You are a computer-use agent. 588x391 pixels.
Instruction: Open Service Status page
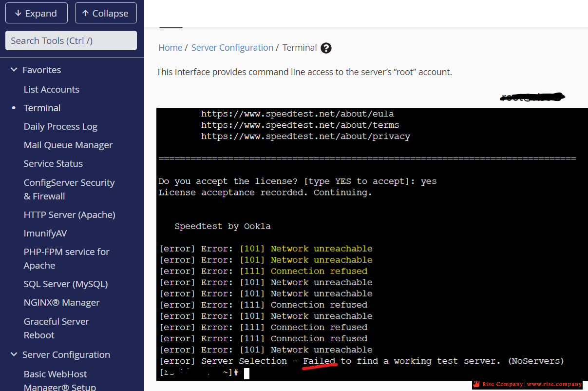[53, 163]
